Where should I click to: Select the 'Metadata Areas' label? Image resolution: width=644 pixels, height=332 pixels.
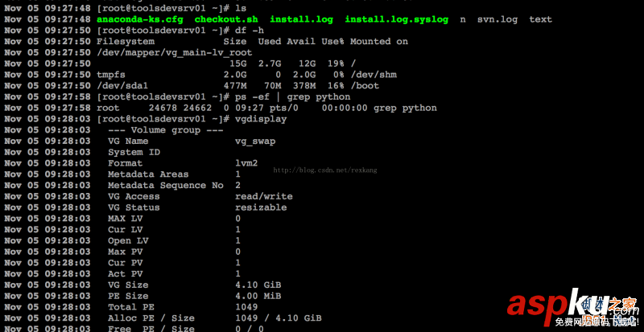pos(148,174)
